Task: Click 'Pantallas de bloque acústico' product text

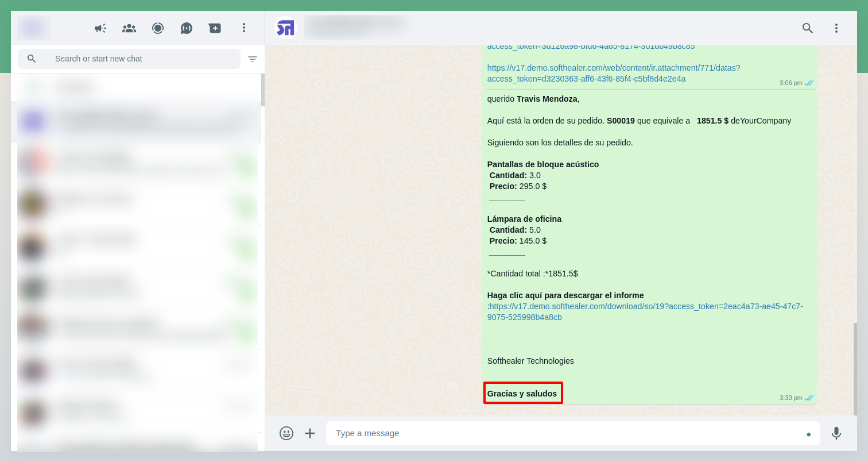Action: click(543, 164)
